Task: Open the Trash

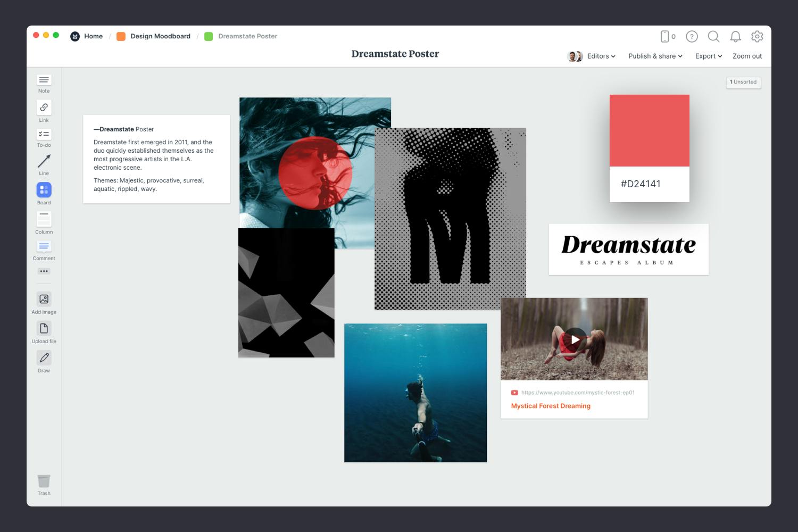Action: pyautogui.click(x=44, y=480)
